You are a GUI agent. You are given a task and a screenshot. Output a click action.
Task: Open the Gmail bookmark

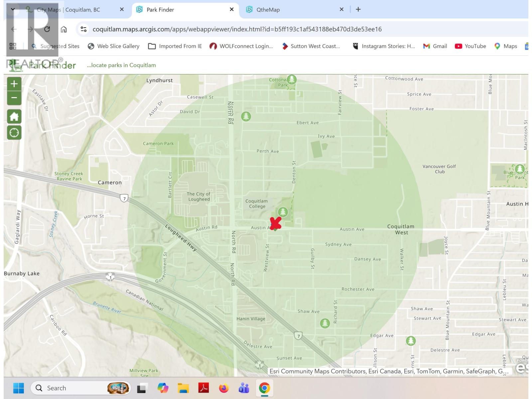click(x=435, y=46)
